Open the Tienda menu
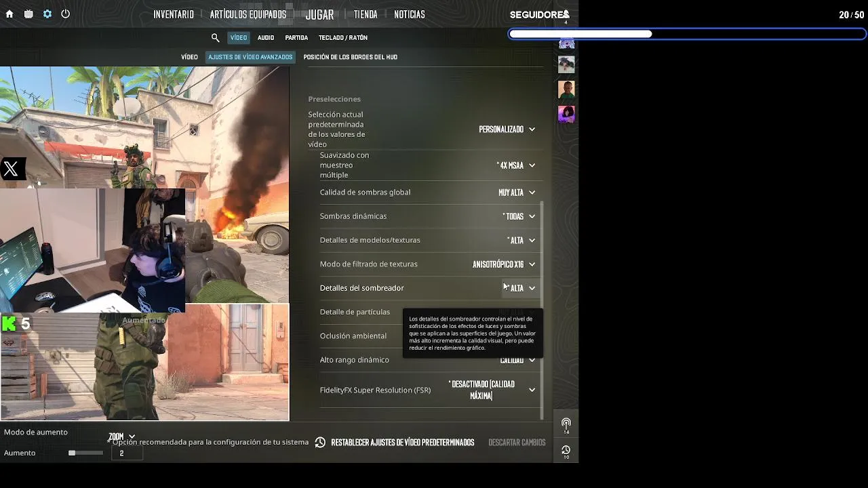This screenshot has width=868, height=488. [x=366, y=14]
